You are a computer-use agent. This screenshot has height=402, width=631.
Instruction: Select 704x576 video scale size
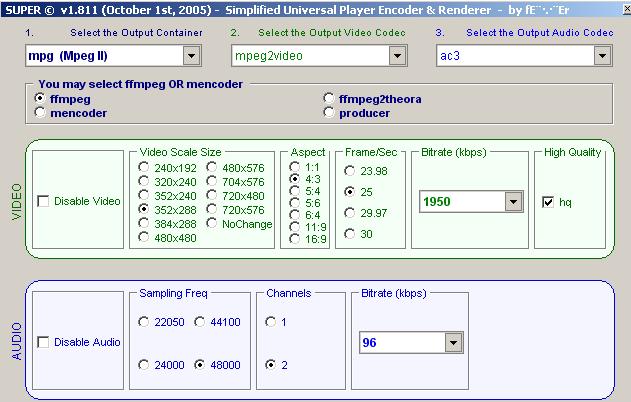click(211, 181)
